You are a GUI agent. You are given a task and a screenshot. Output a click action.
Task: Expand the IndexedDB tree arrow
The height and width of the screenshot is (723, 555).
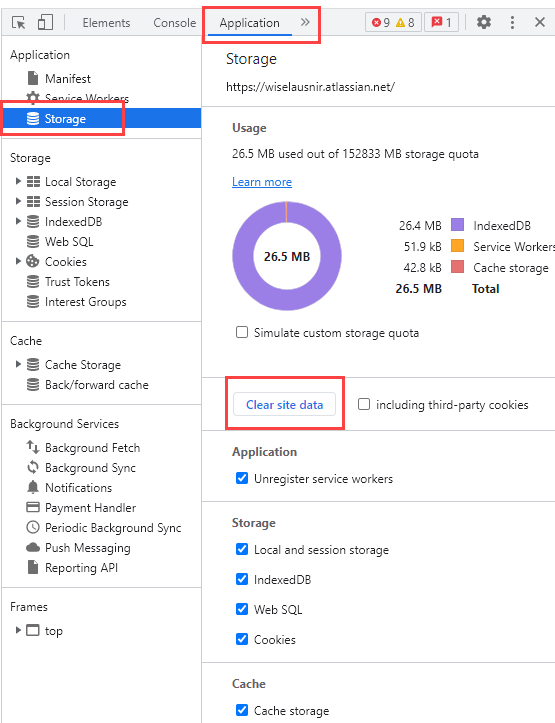click(x=18, y=221)
